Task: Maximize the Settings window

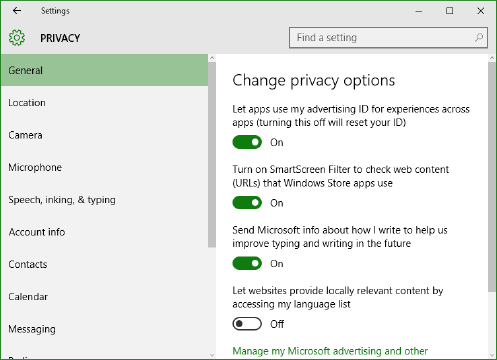Action: pyautogui.click(x=449, y=11)
